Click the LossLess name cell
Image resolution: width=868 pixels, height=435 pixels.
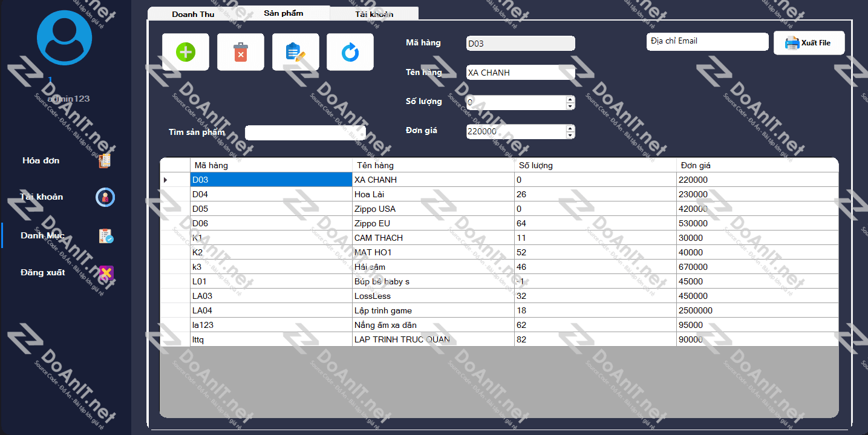(433, 296)
